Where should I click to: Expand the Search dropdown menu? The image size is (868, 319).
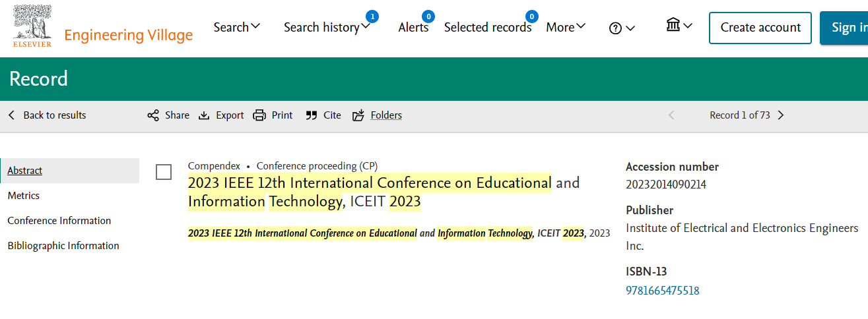point(237,27)
